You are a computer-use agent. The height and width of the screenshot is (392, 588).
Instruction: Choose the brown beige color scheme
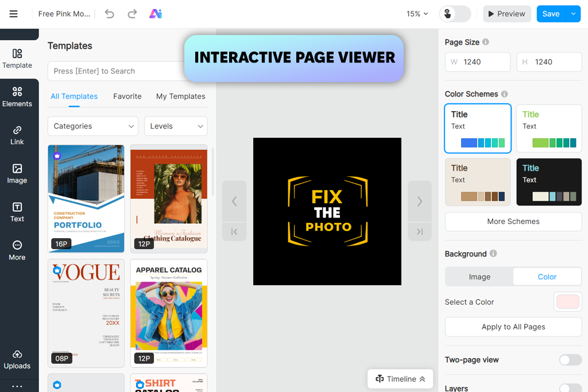point(478,182)
